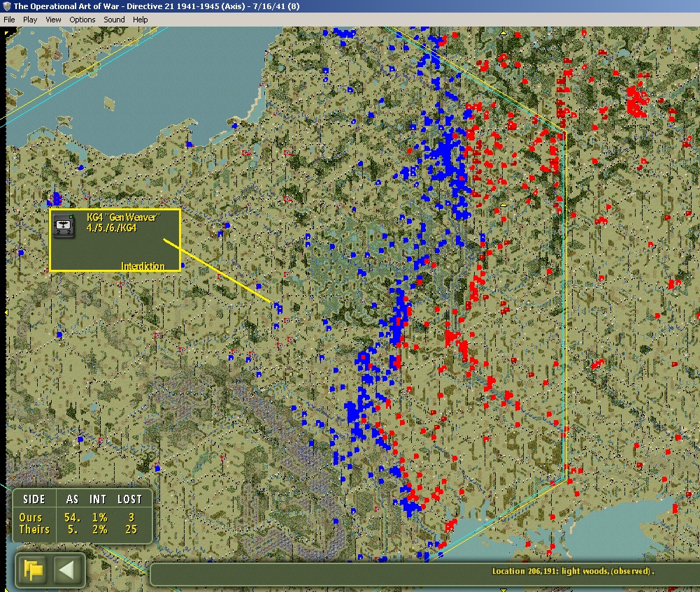
Task: Open the Play menu
Action: pos(30,20)
